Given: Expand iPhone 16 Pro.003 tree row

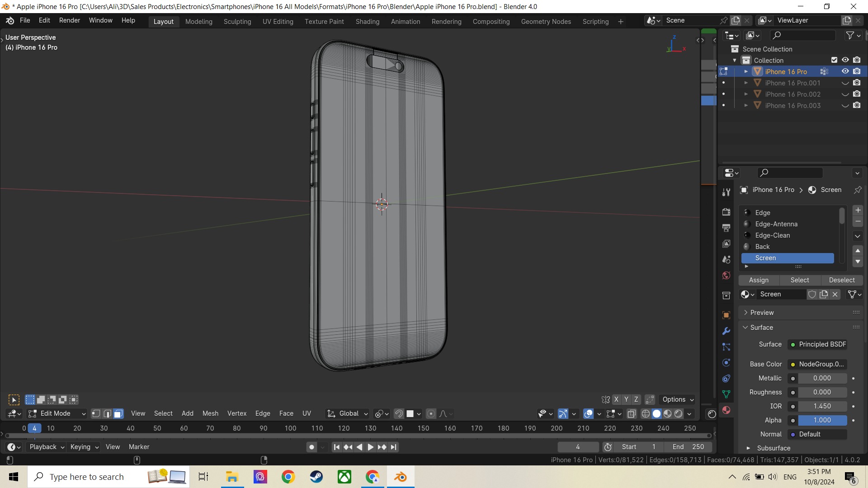Looking at the screenshot, I should click(746, 105).
